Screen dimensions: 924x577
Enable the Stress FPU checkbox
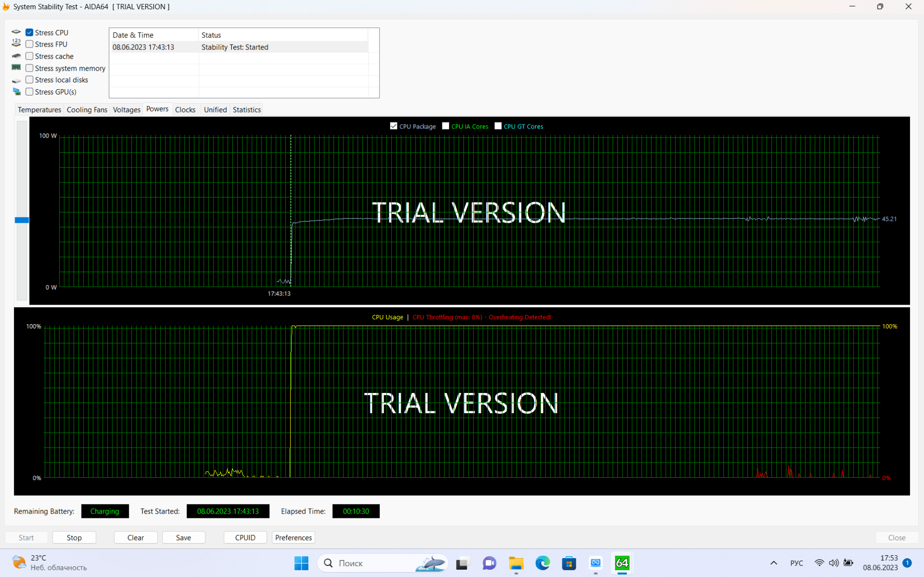point(30,44)
